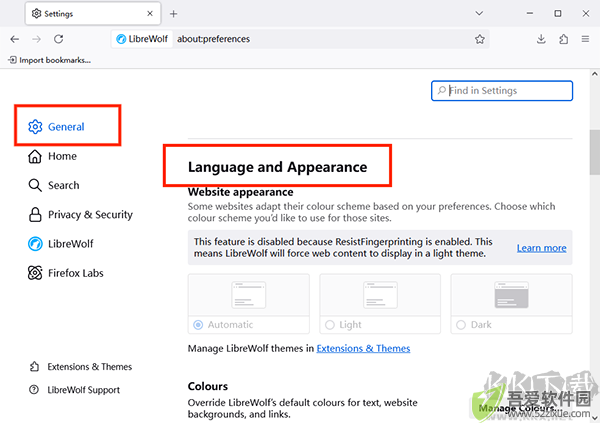Bookmark this page with the star icon

479,39
